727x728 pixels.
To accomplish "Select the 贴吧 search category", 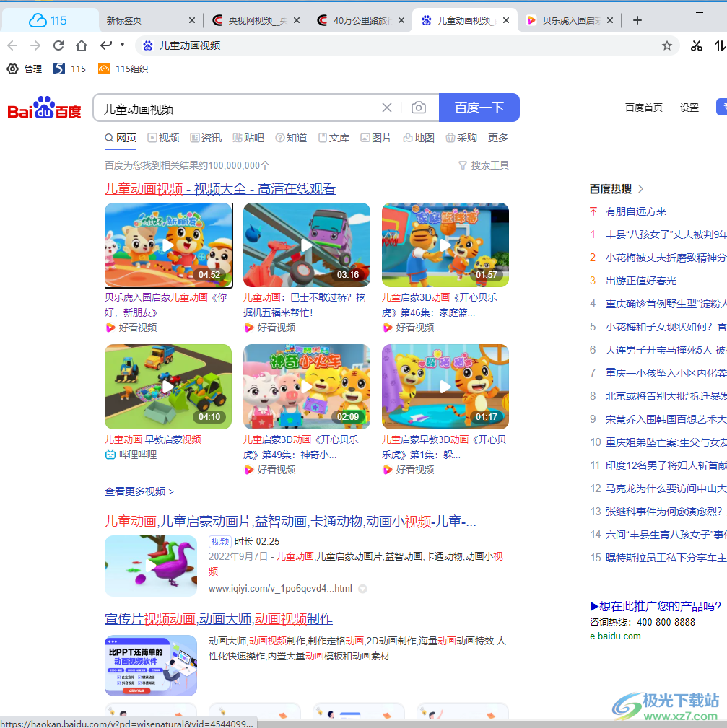I will (248, 138).
